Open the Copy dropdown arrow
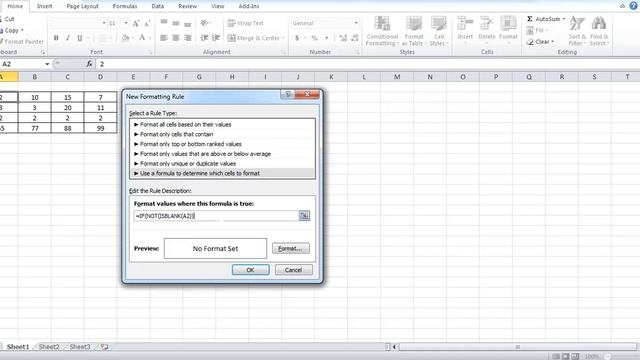The height and width of the screenshot is (360, 640). (22, 30)
